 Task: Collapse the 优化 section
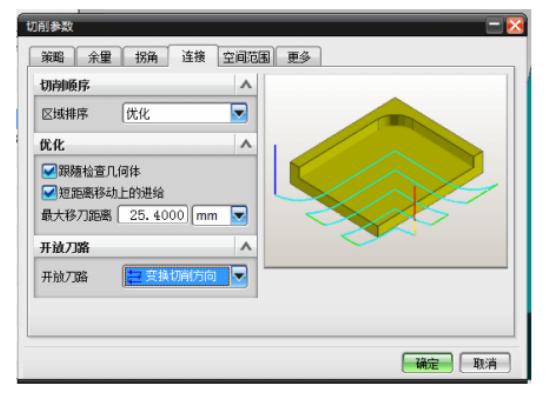[x=246, y=144]
